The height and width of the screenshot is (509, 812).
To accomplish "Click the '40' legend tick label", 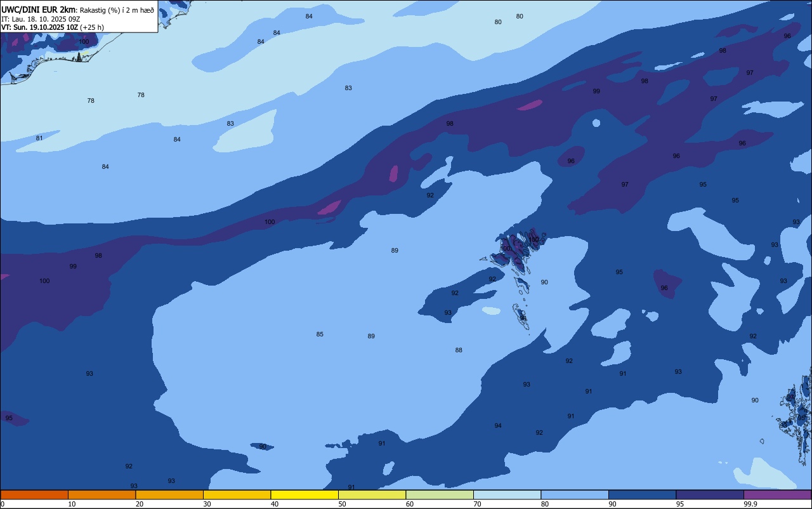I will pyautogui.click(x=275, y=504).
